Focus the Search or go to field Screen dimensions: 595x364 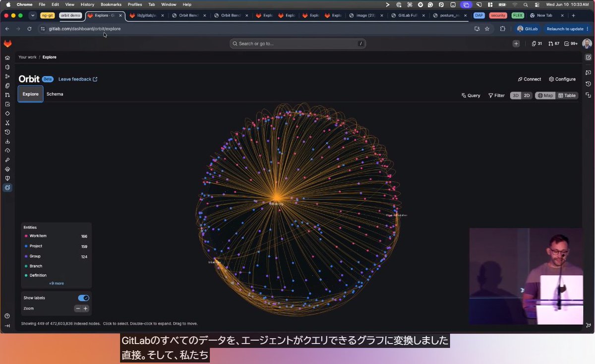[297, 44]
